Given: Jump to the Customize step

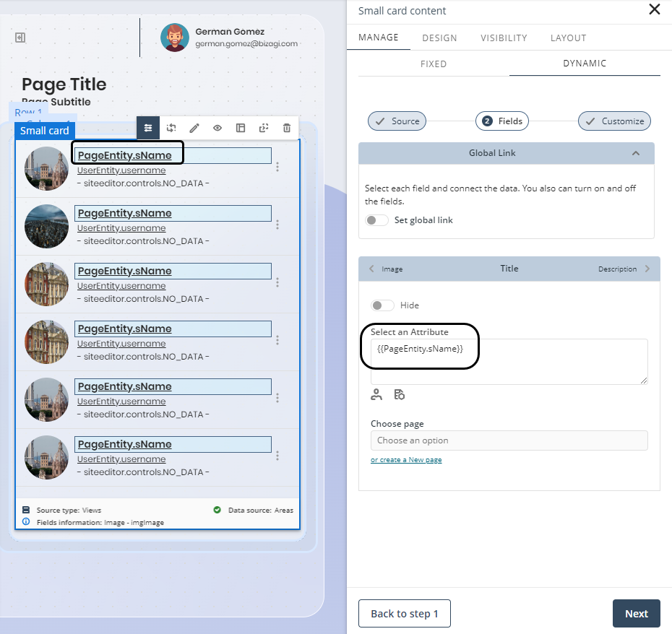Looking at the screenshot, I should click(615, 121).
